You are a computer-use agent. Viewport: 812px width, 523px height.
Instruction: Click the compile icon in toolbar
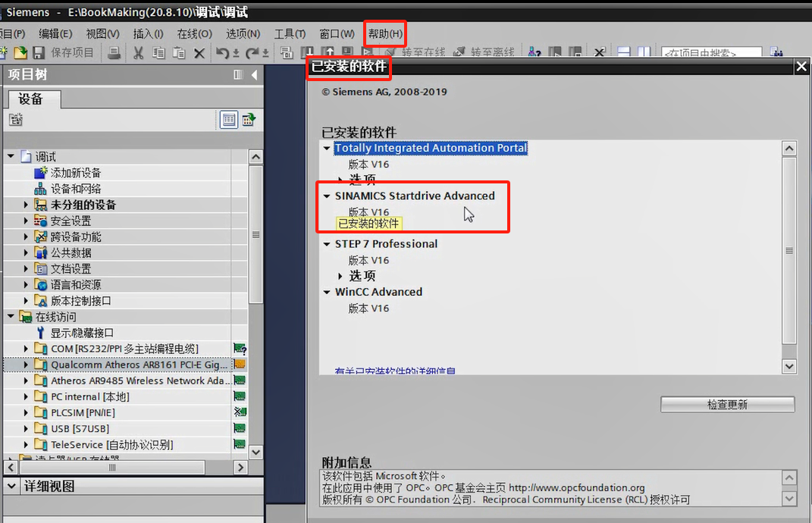[287, 52]
